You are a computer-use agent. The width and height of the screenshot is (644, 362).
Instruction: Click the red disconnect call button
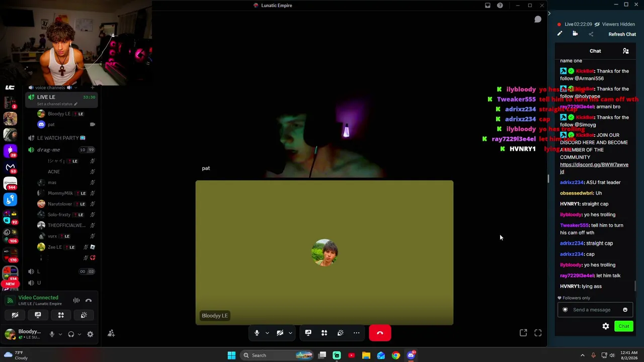(380, 333)
